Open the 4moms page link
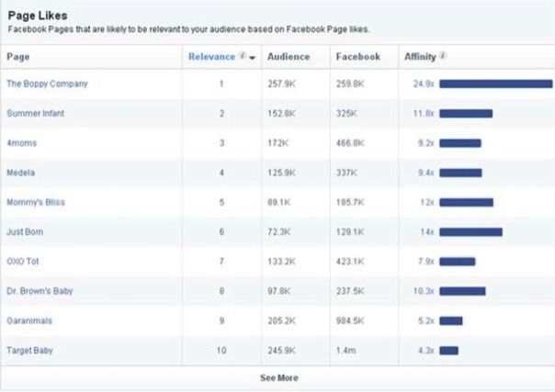The height and width of the screenshot is (392, 555). (x=21, y=143)
